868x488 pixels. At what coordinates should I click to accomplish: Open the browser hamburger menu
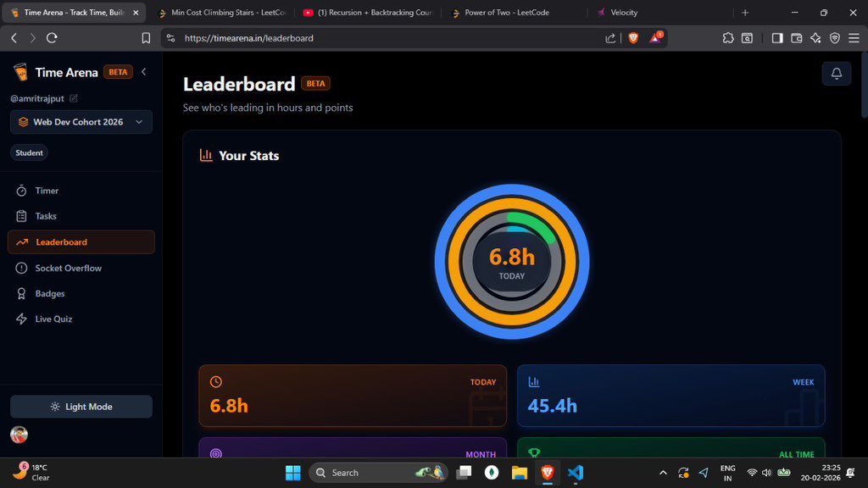854,37
